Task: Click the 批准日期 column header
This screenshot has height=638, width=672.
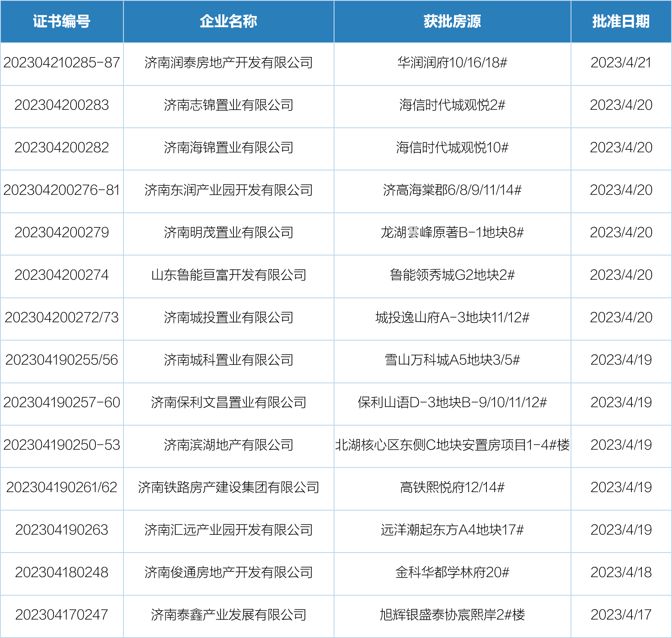Action: pos(621,21)
